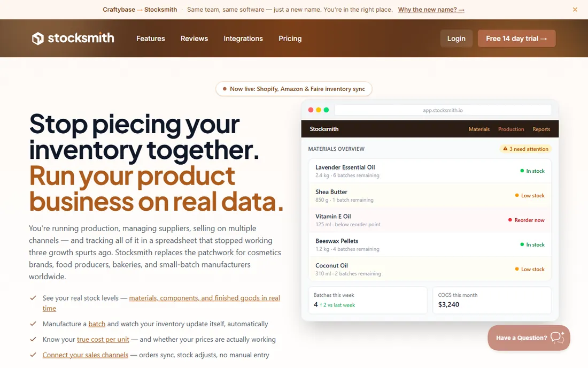Click green status dot for Lavender Essential Oil
Image resolution: width=588 pixels, height=368 pixels.
click(522, 171)
